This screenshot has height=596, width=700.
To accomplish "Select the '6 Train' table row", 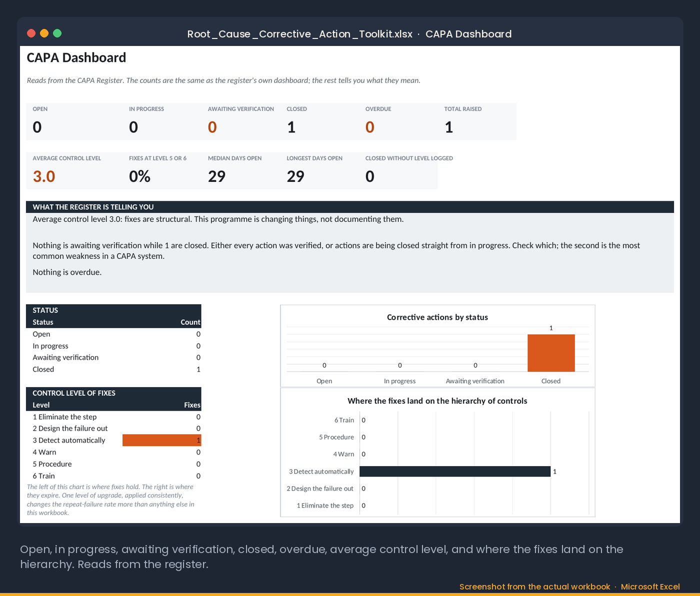I will coord(113,476).
